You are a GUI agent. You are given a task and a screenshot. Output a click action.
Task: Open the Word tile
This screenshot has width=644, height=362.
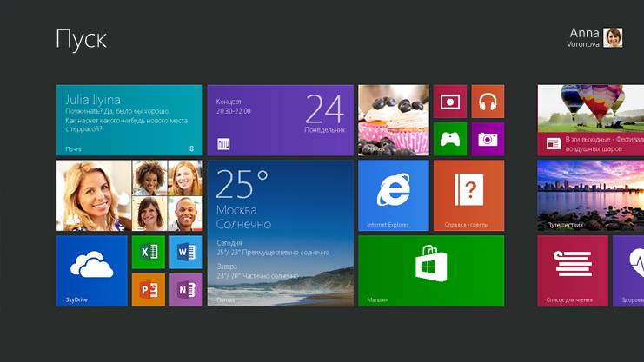click(x=186, y=252)
